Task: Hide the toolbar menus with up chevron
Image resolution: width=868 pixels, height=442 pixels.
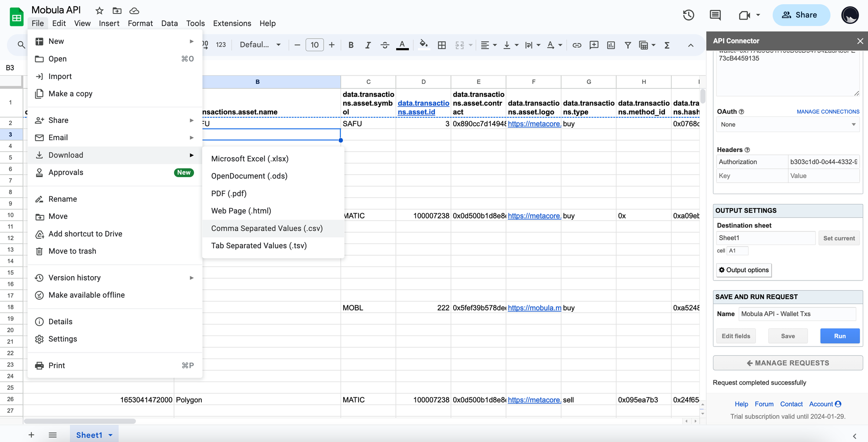Action: [x=690, y=45]
